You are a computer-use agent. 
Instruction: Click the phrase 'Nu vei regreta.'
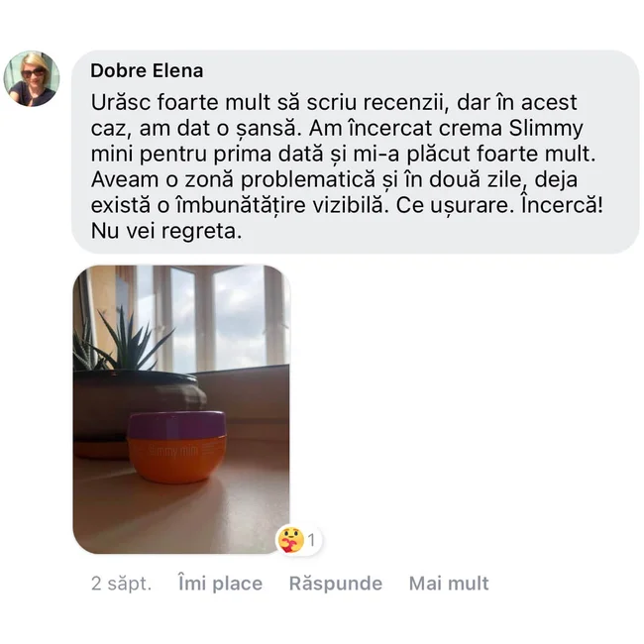(x=166, y=231)
